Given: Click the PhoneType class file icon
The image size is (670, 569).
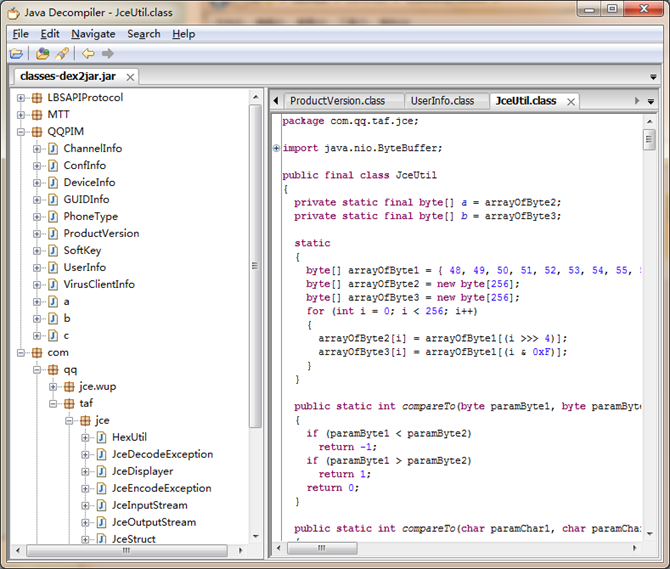Looking at the screenshot, I should (53, 217).
